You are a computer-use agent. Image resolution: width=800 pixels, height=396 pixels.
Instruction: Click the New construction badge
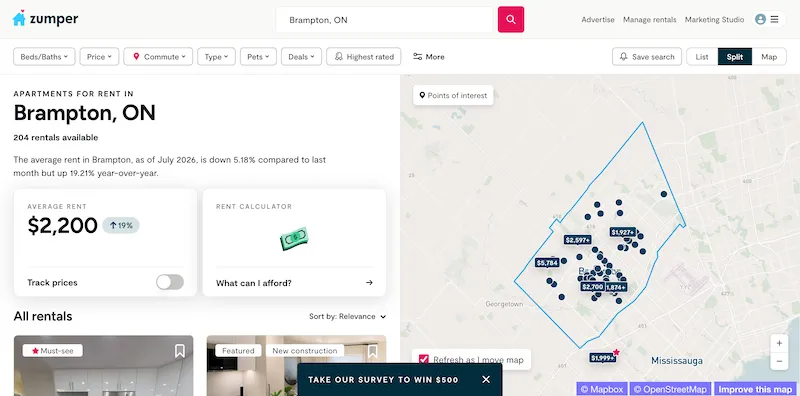tap(305, 351)
